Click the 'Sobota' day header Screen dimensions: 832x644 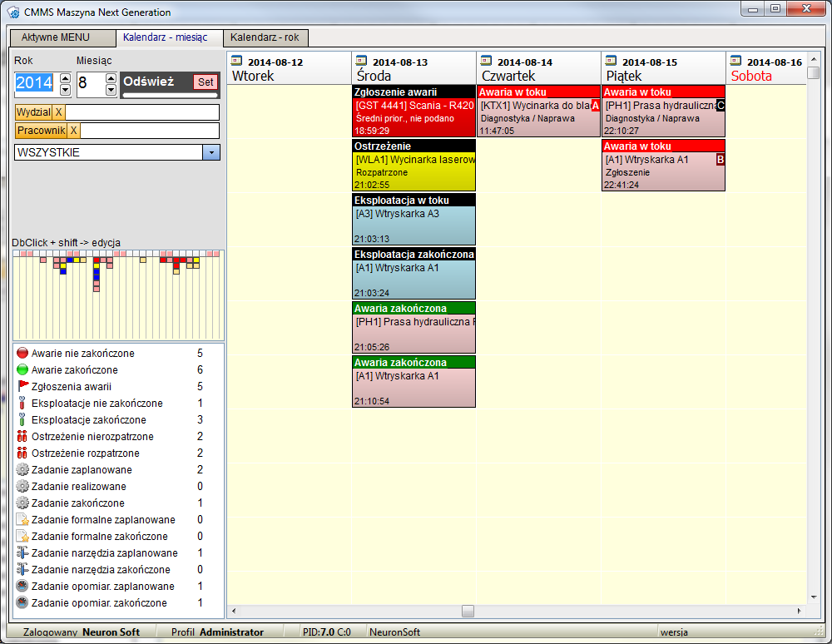(751, 76)
